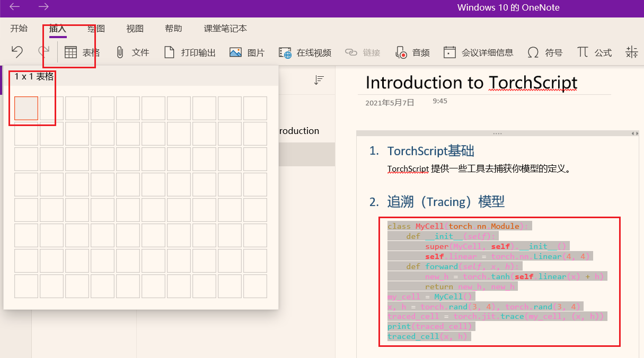Add meeting details via 会议详细信息 icon
Viewport: 644px width, 358px height.
(x=450, y=52)
